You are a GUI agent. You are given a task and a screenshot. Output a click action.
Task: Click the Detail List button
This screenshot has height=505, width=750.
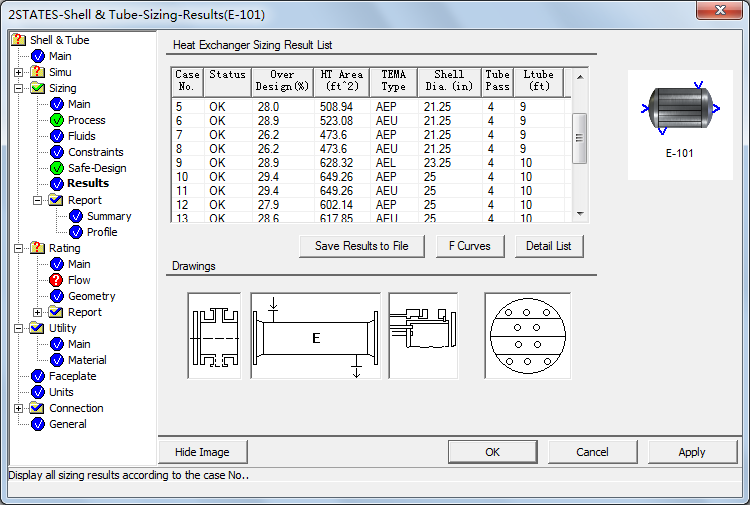[x=549, y=246]
